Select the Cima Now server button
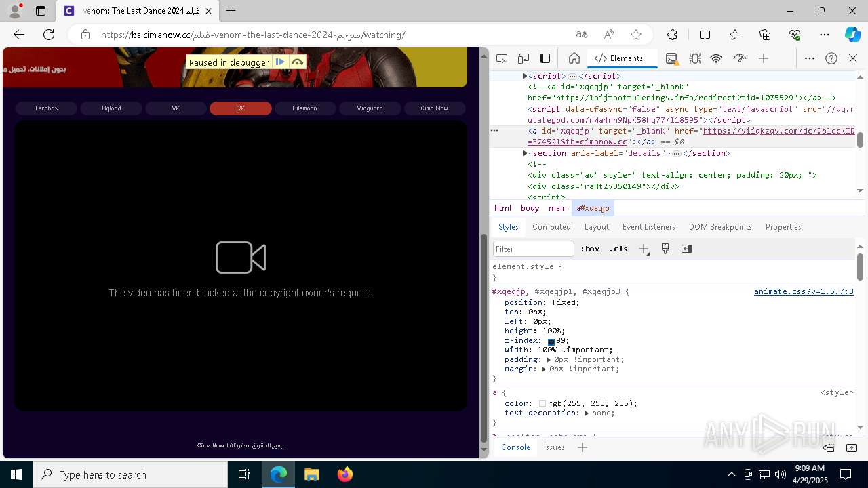This screenshot has width=868, height=488. click(434, 108)
